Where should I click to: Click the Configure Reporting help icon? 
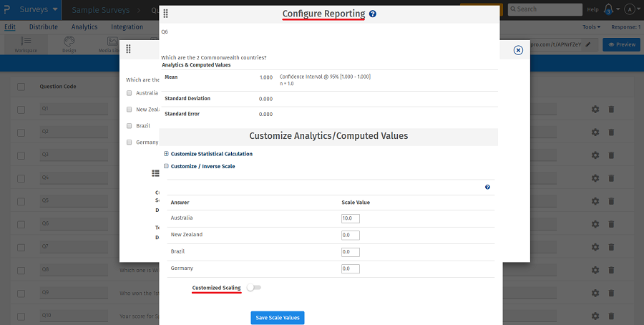pyautogui.click(x=373, y=14)
